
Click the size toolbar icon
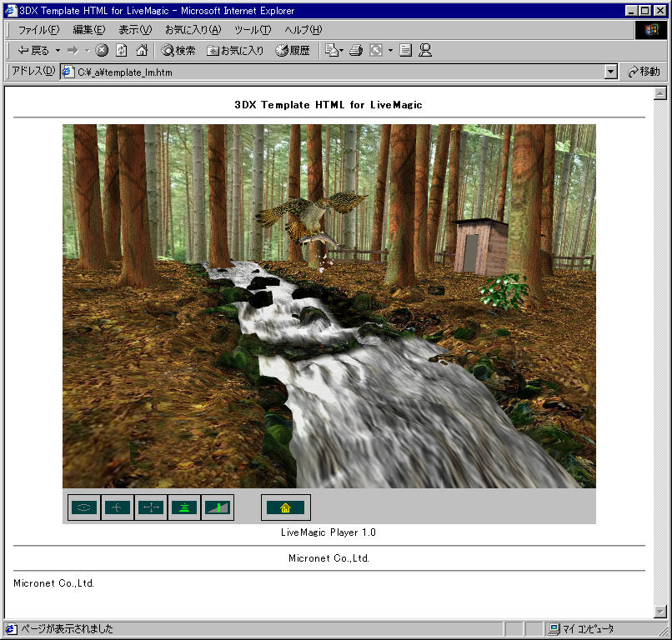(x=376, y=51)
